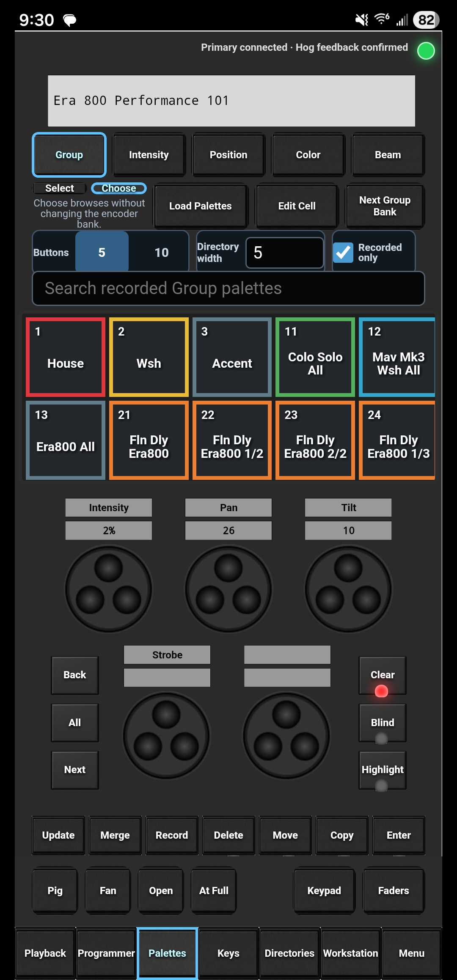457x980 pixels.
Task: Tap the Enter key
Action: coord(399,835)
